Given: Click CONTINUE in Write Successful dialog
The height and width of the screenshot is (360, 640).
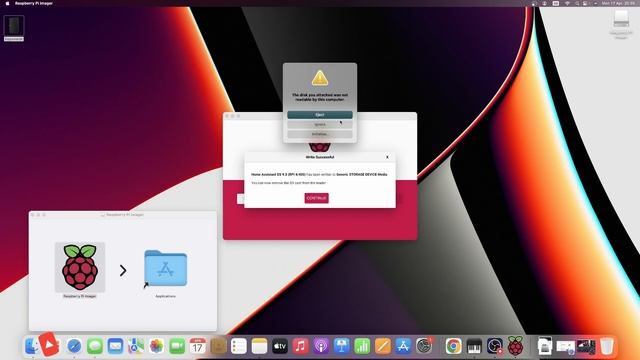Looking at the screenshot, I should (316, 198).
